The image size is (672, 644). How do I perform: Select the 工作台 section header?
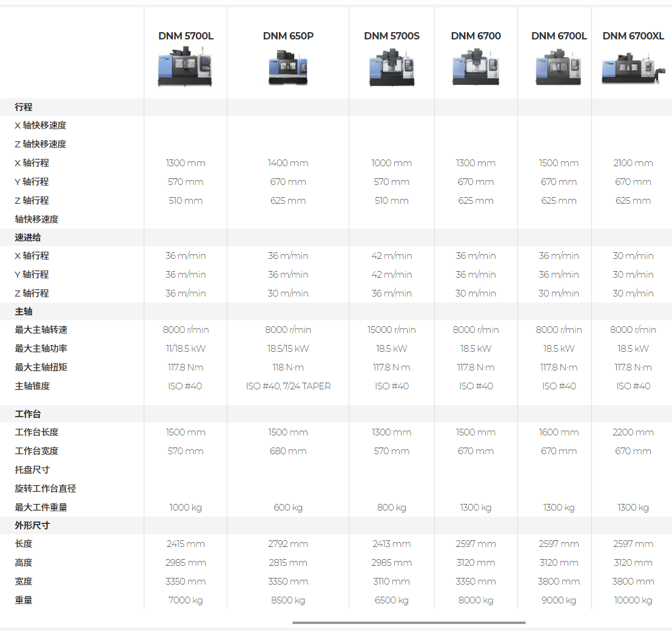click(28, 414)
